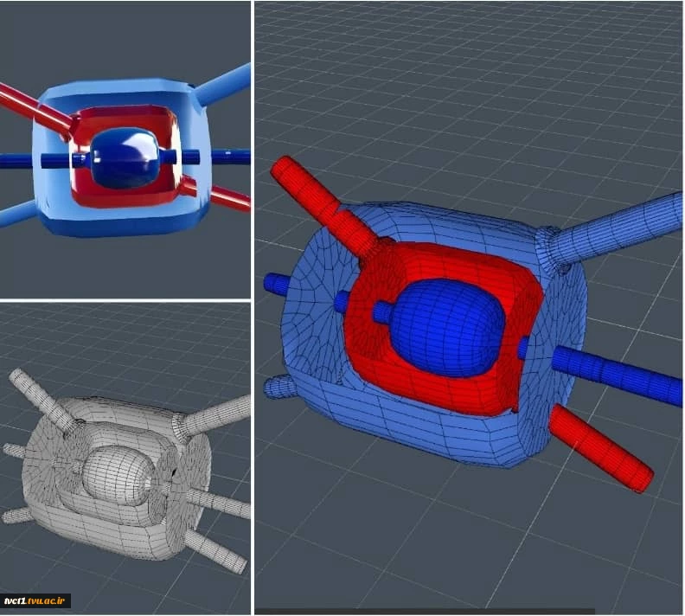Open the large colored wireframe model image

[x=469, y=308]
